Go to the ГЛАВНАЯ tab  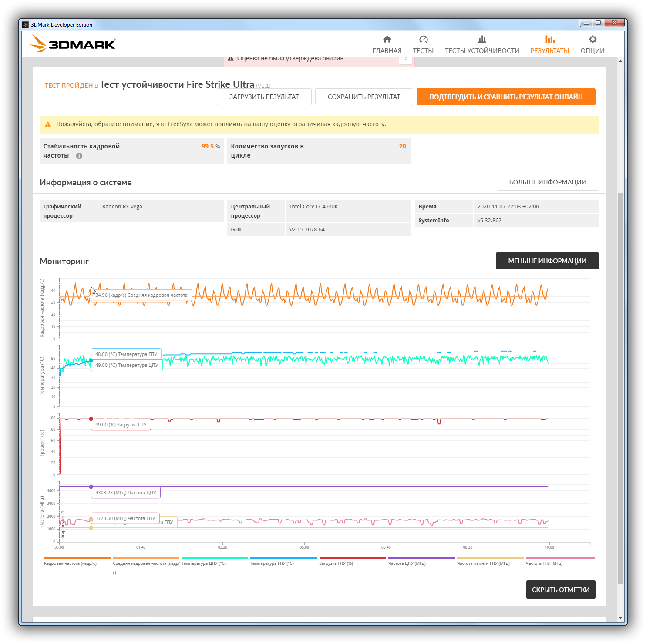click(387, 51)
